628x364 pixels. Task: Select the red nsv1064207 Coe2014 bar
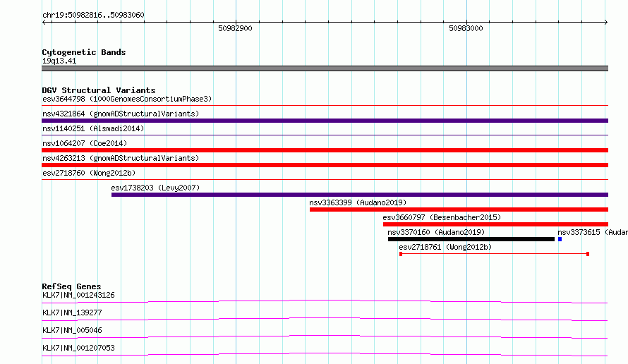coord(325,150)
